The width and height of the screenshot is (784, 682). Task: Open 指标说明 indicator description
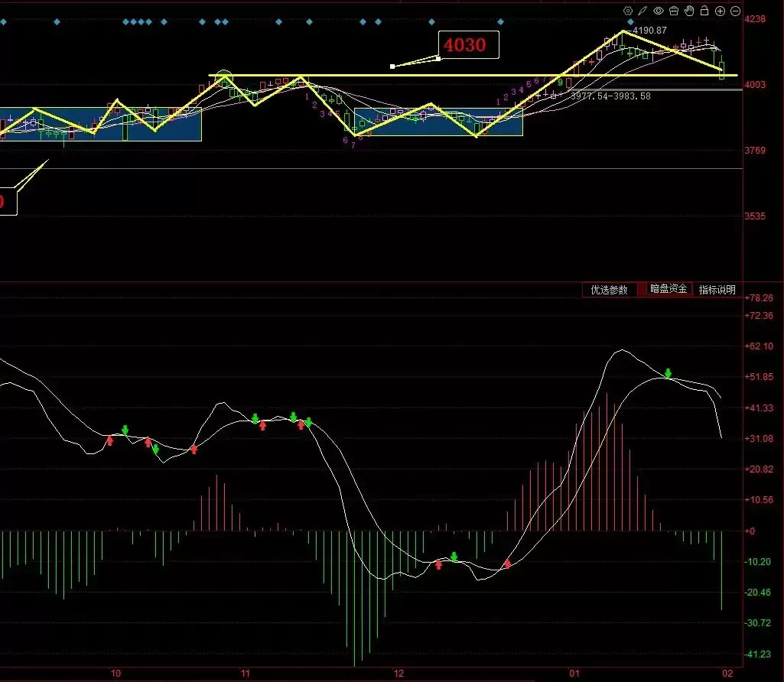coord(717,290)
